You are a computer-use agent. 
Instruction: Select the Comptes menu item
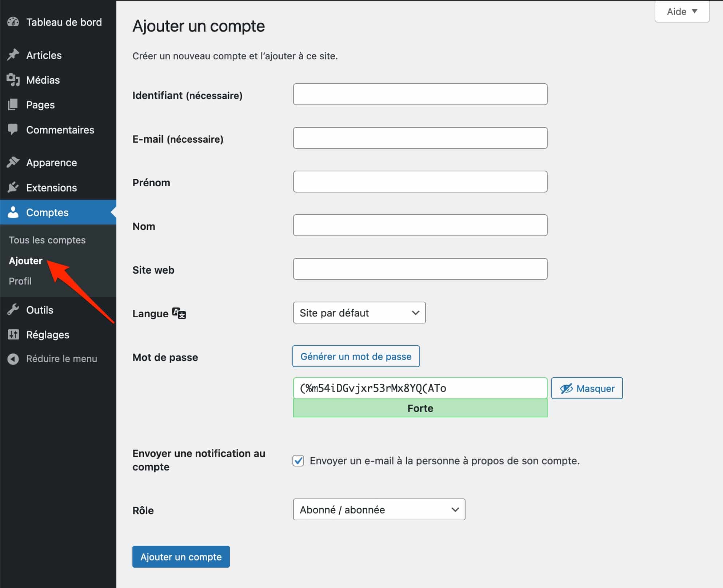pos(58,212)
